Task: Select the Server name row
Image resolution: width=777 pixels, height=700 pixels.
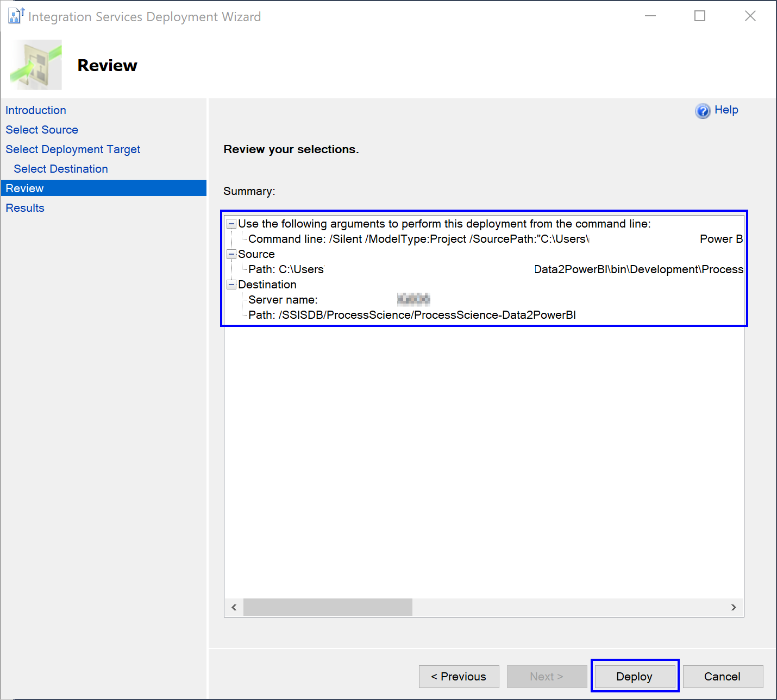Action: coord(339,300)
